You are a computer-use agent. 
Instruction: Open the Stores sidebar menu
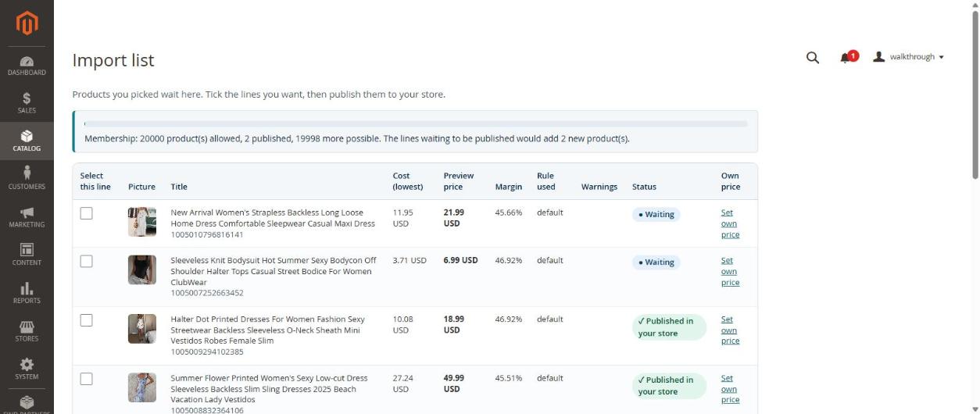(x=27, y=331)
